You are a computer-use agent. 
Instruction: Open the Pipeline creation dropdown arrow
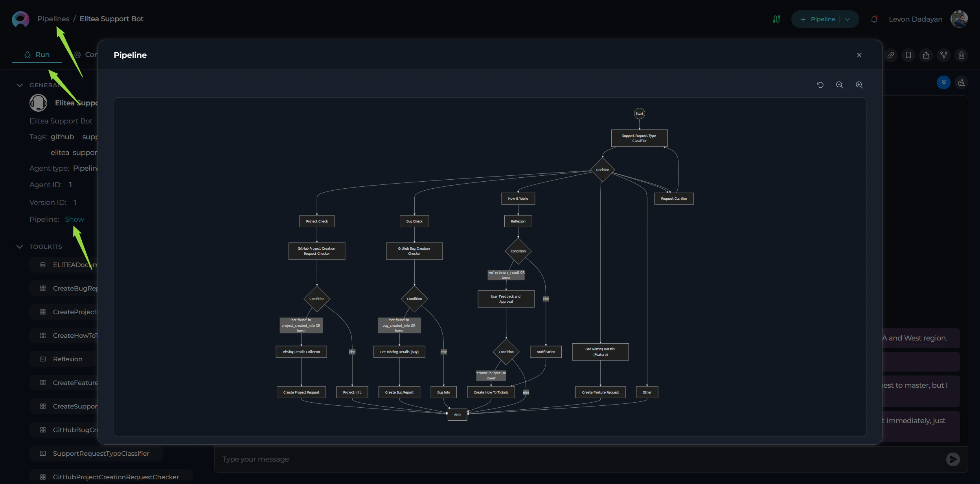[x=847, y=18]
